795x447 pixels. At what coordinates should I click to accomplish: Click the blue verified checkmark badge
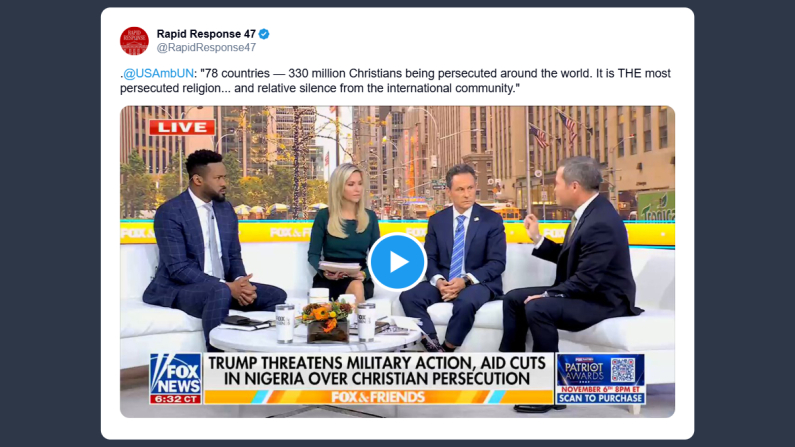(x=264, y=34)
